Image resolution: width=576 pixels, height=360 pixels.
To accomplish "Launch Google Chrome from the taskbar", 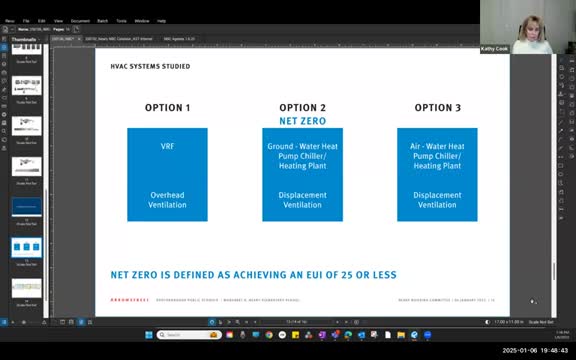I will [269, 335].
